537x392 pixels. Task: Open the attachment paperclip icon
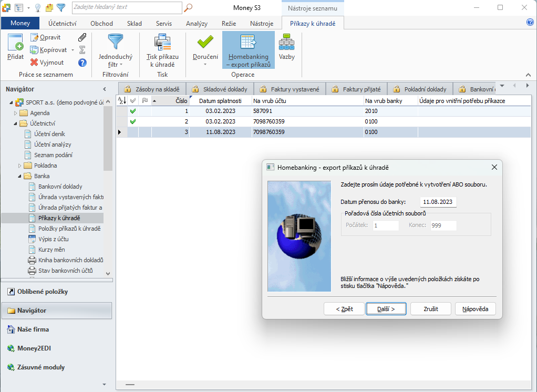[x=82, y=37]
